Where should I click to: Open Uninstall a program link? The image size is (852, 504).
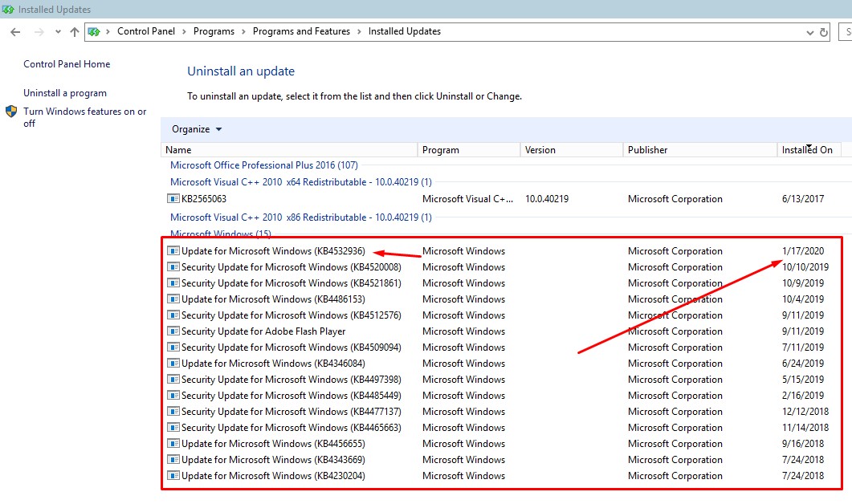(65, 93)
